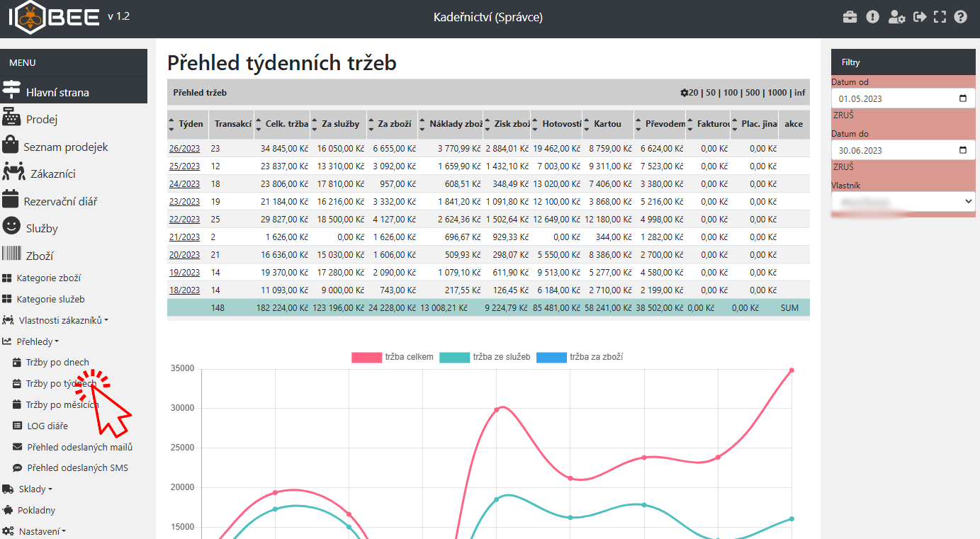The image size is (980, 539).
Task: Toggle 'tržba celkem' series in chart legend
Action: (x=393, y=357)
